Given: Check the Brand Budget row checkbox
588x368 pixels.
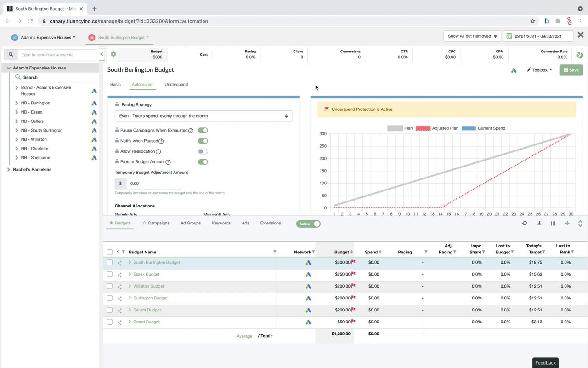Looking at the screenshot, I should pyautogui.click(x=109, y=322).
